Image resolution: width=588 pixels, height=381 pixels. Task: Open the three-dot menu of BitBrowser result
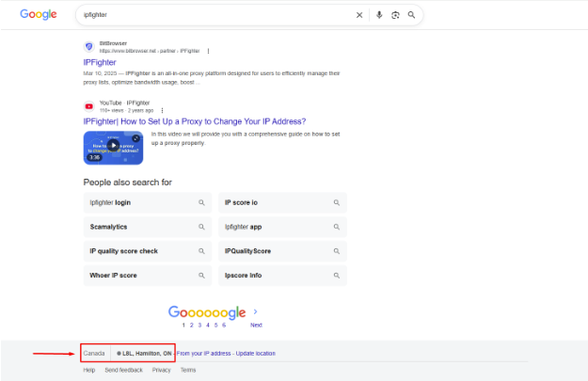(208, 51)
